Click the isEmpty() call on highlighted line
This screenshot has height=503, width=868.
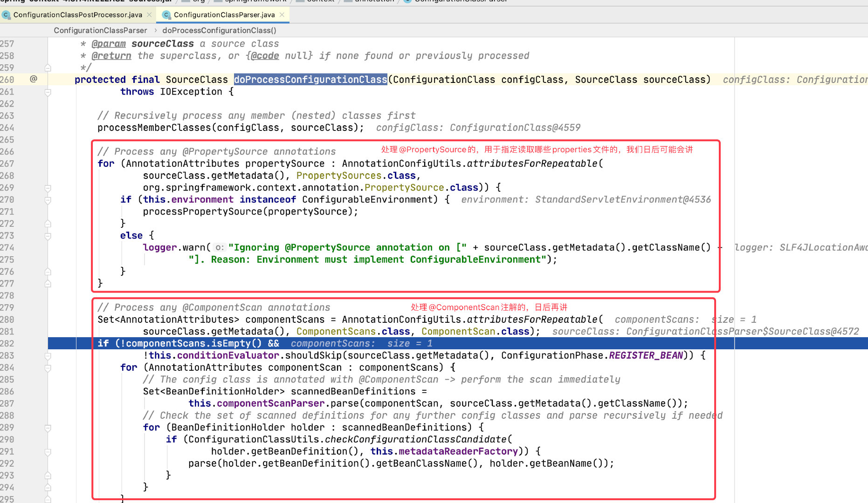coord(236,344)
